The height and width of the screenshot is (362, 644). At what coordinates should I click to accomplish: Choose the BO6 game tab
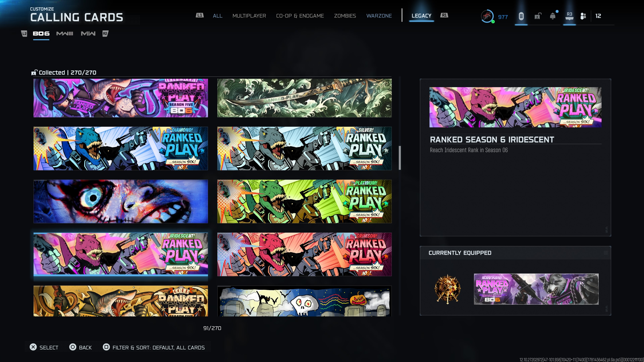(x=41, y=34)
